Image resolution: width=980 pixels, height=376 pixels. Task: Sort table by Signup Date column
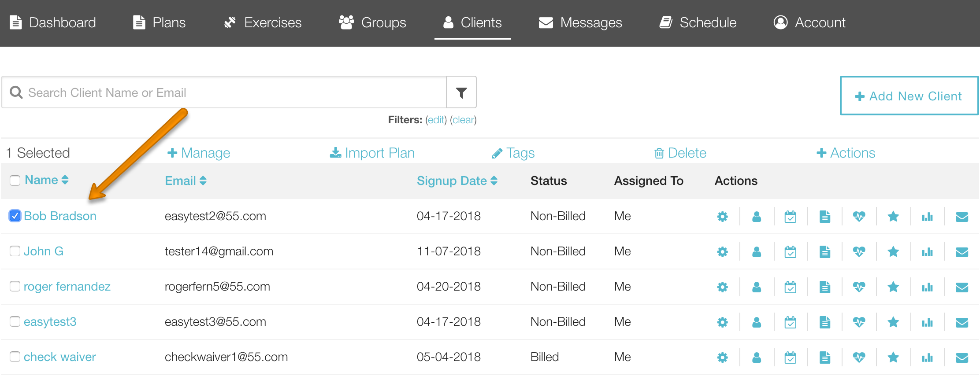click(x=457, y=181)
